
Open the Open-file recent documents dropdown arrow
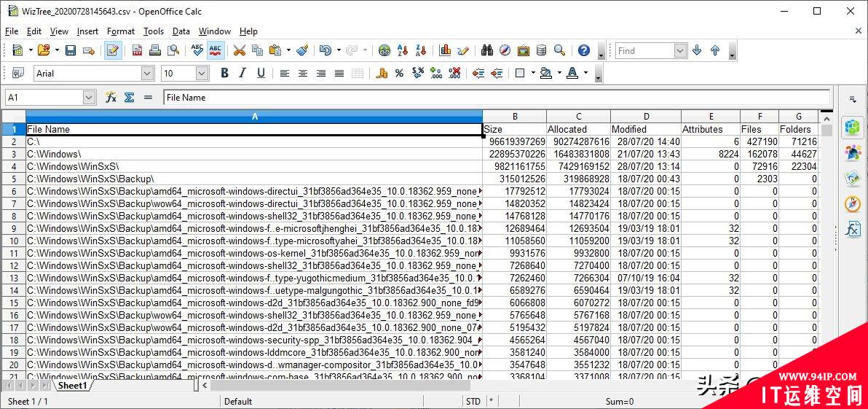pyautogui.click(x=57, y=50)
